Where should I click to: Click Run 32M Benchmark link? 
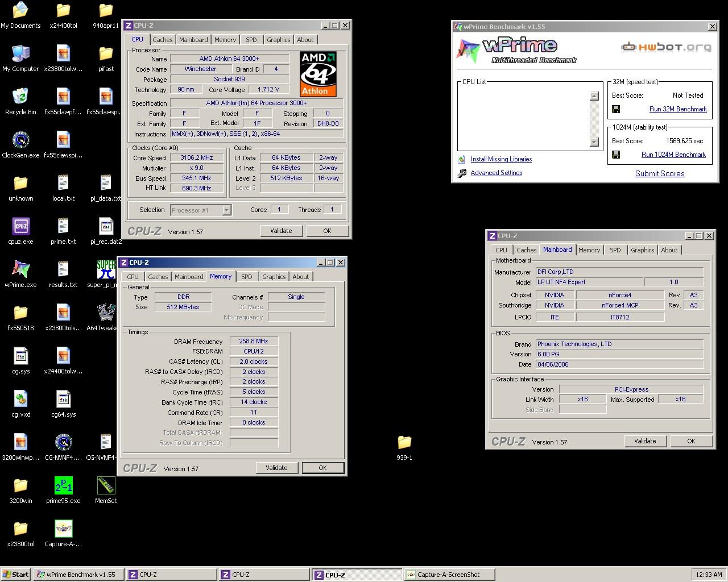[678, 109]
